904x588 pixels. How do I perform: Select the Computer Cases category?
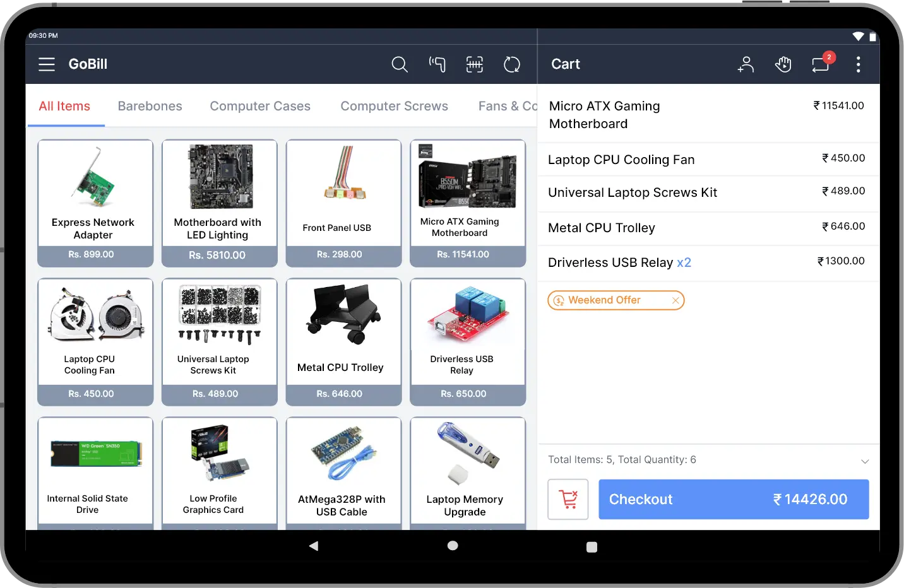pos(260,106)
